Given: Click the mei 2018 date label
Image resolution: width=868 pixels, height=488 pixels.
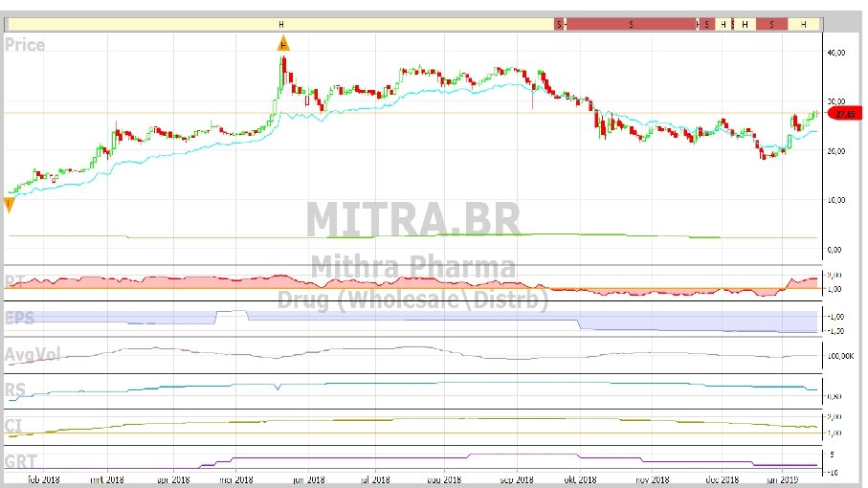Looking at the screenshot, I should tap(235, 479).
